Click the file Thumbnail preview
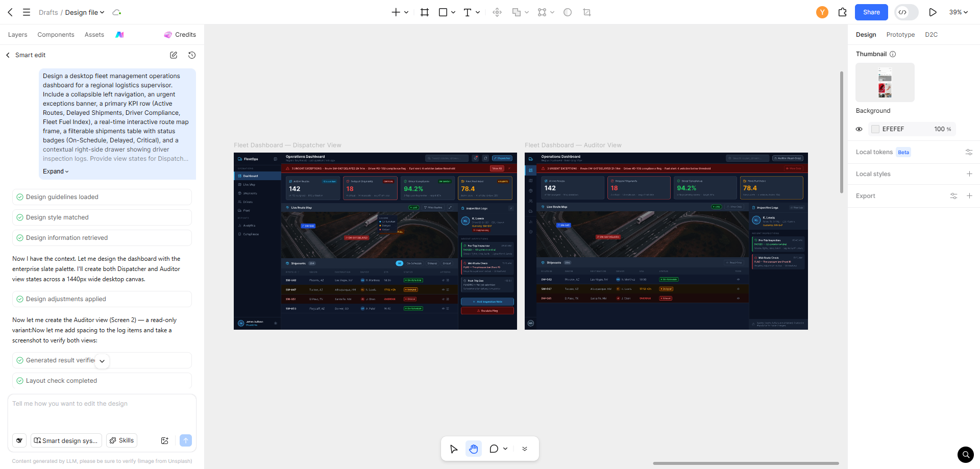980x469 pixels. (885, 82)
